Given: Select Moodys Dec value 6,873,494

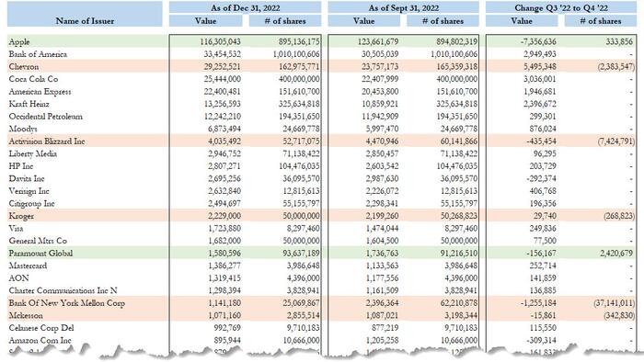Looking at the screenshot, I should coord(224,129).
